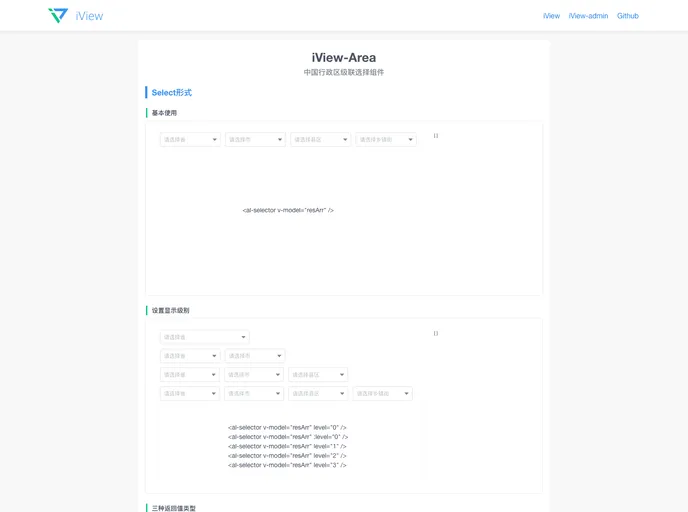The width and height of the screenshot is (688, 512).
Task: Click the [] result value in 设置显示级别 box
Action: (436, 333)
